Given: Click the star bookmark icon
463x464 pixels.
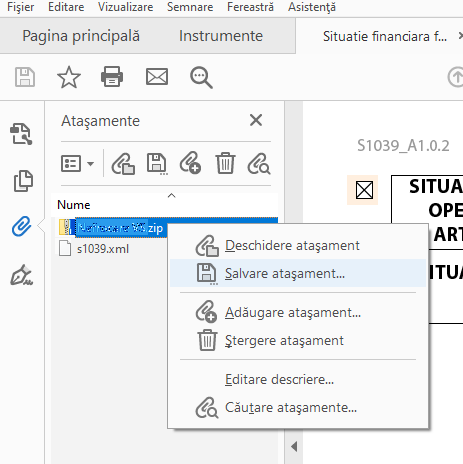Looking at the screenshot, I should [69, 77].
